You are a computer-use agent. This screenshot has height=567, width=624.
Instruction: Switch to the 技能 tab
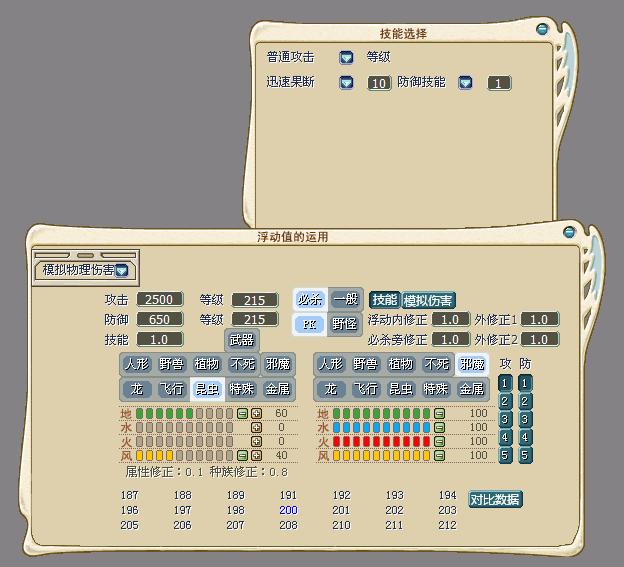[384, 300]
